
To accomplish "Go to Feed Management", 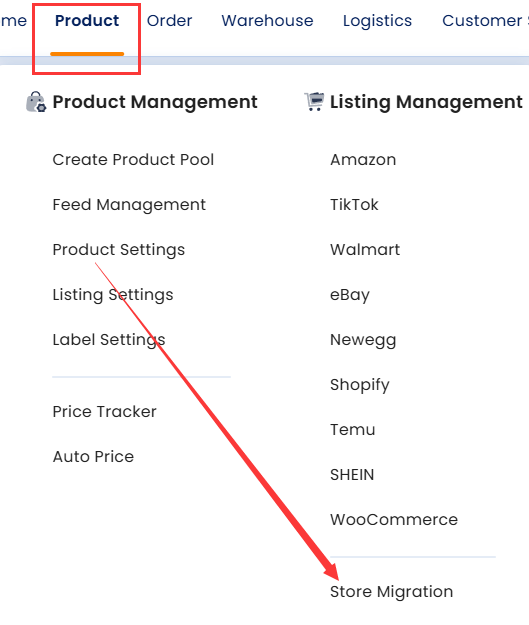I will tap(129, 205).
